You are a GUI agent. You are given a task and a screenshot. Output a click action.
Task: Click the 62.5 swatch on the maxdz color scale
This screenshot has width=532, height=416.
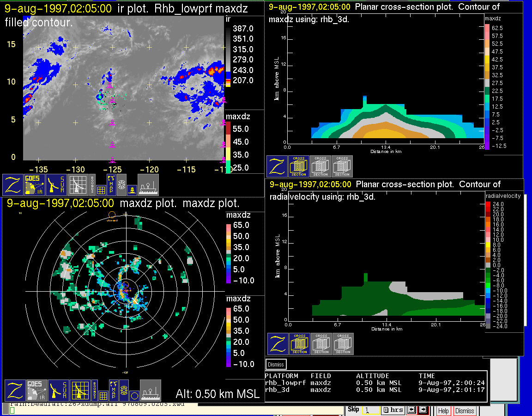pos(487,28)
